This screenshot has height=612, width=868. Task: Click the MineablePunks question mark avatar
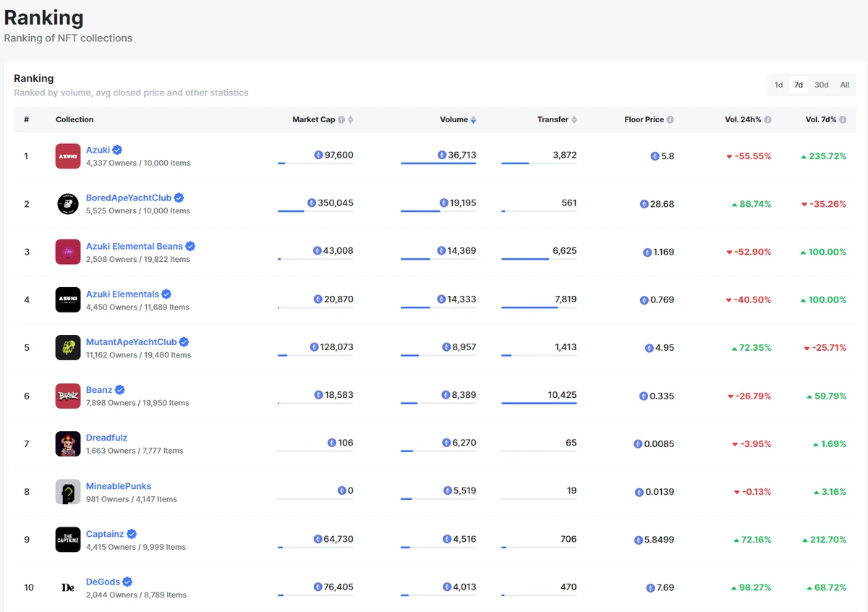tap(68, 492)
